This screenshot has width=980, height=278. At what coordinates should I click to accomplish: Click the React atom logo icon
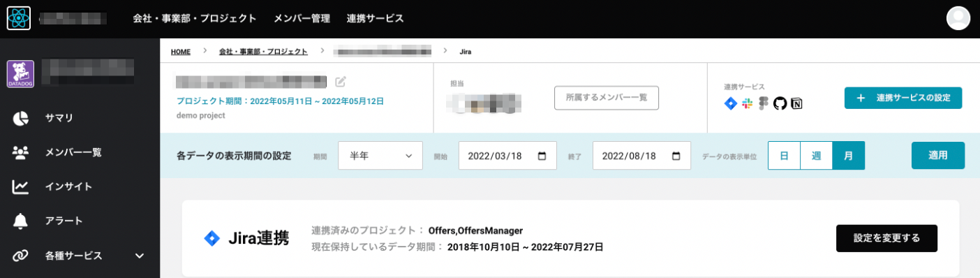[x=18, y=18]
